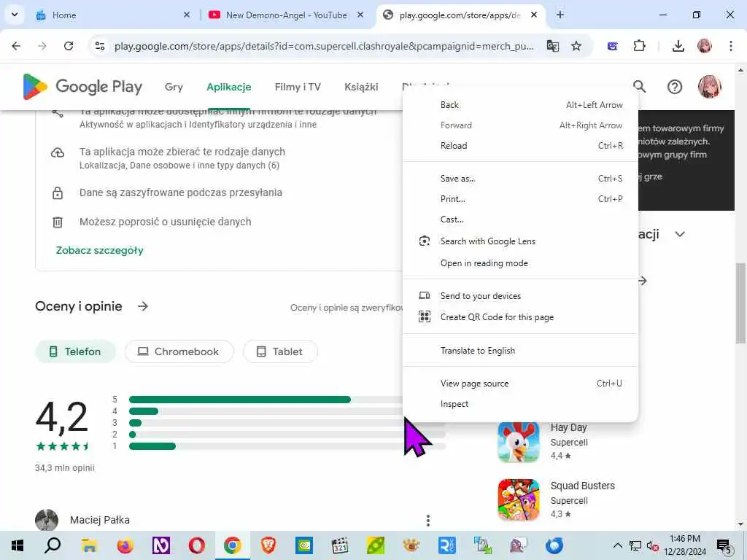Choose Save as... in context menu
This screenshot has height=560, width=747.
[520, 179]
